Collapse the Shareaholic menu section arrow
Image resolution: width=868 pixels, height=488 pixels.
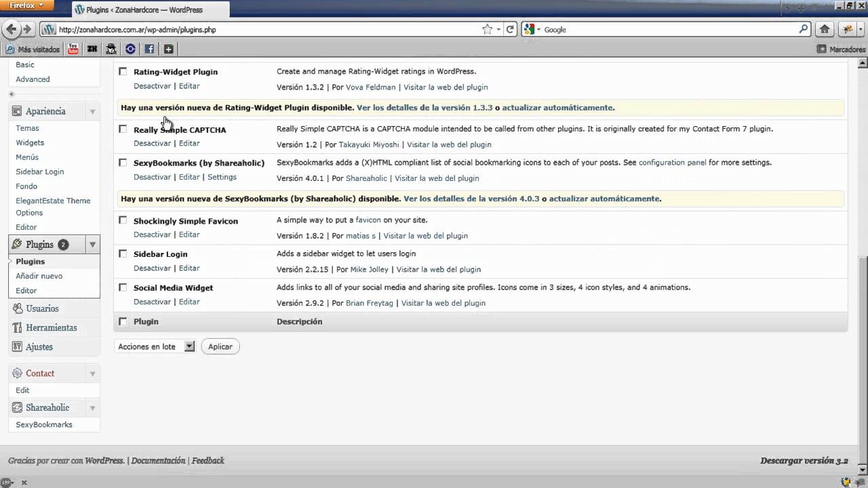click(92, 408)
